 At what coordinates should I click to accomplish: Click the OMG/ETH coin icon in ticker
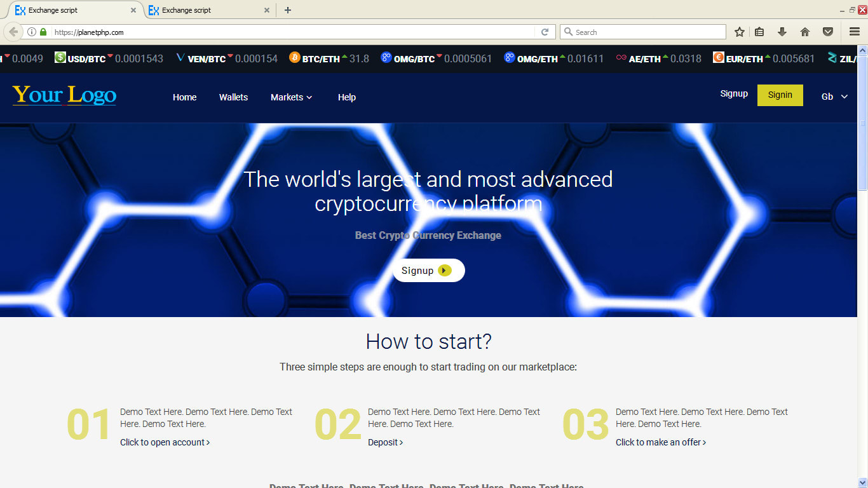click(510, 58)
